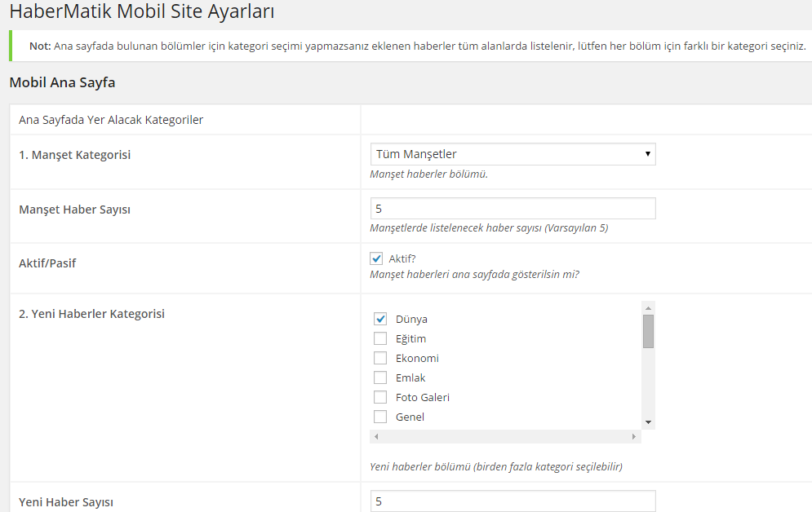Viewport: 812px width, 512px height.
Task: Uncheck the Aktif? checkbox
Action: 376,258
